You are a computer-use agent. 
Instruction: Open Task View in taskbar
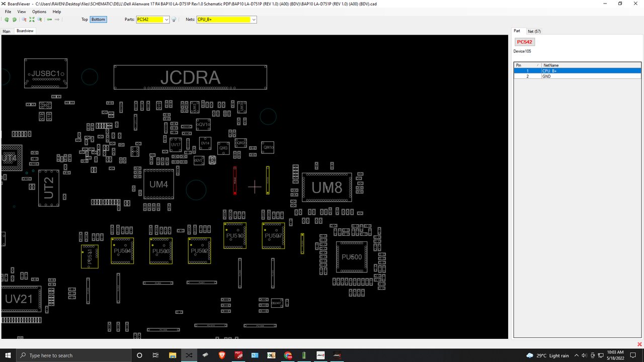(155, 355)
